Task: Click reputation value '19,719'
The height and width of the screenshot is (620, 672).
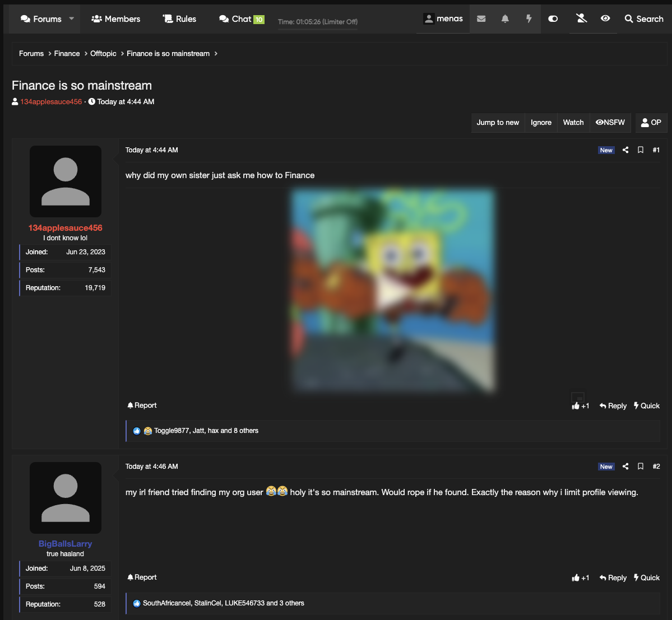Action: [x=95, y=288]
